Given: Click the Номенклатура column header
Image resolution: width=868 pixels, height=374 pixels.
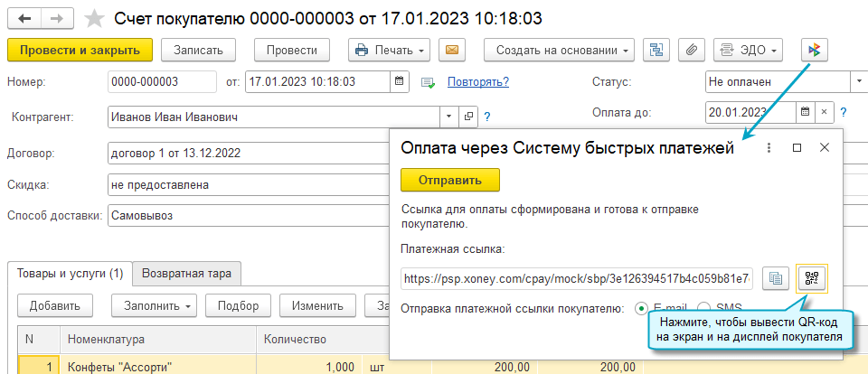Looking at the screenshot, I should click(x=157, y=339).
